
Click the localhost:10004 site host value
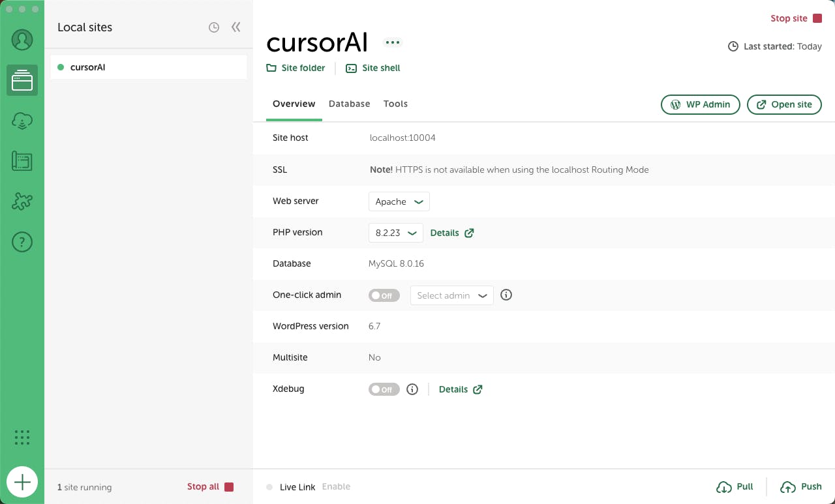pyautogui.click(x=402, y=138)
